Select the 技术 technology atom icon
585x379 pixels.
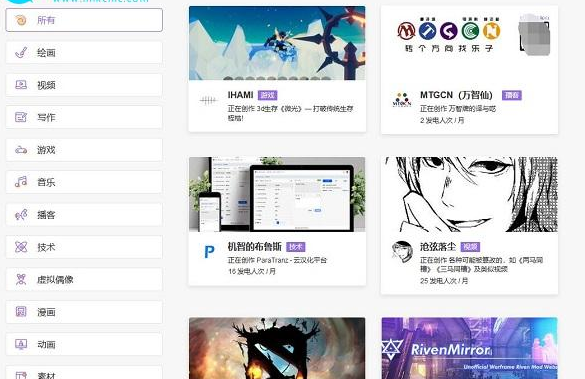(21, 247)
